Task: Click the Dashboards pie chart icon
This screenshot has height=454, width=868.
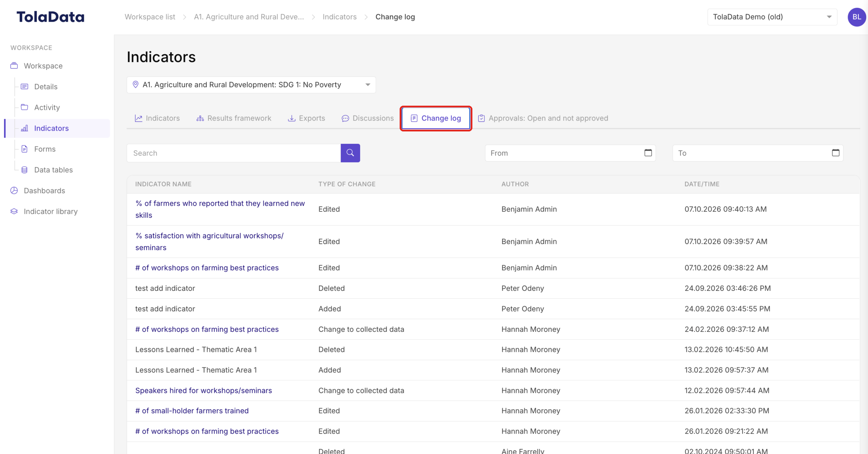Action: click(14, 190)
